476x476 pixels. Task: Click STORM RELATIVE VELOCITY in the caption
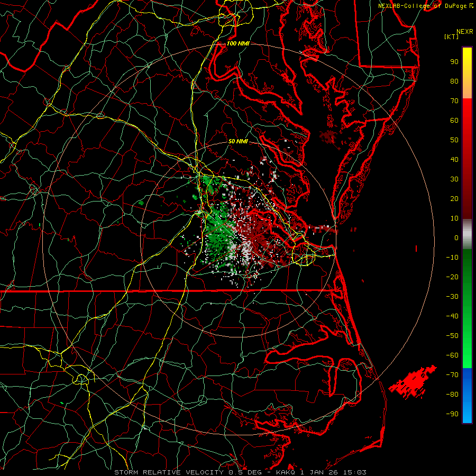pos(169,472)
